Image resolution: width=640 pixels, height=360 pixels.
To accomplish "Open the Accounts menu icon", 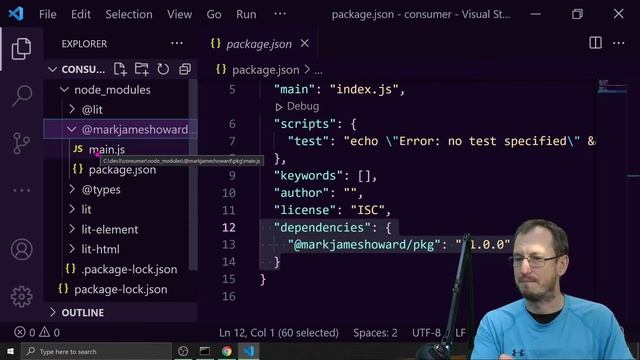I will [x=22, y=249].
